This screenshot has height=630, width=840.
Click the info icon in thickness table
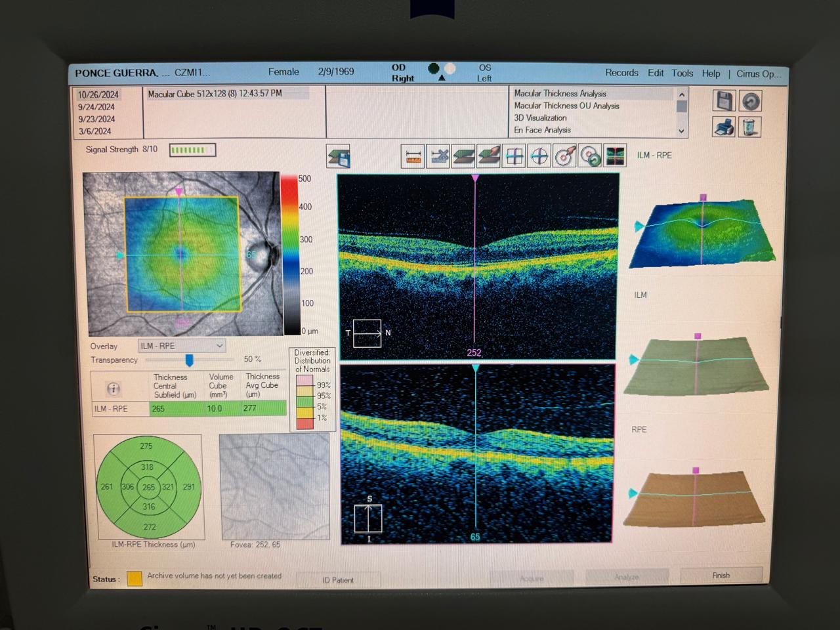coord(113,388)
